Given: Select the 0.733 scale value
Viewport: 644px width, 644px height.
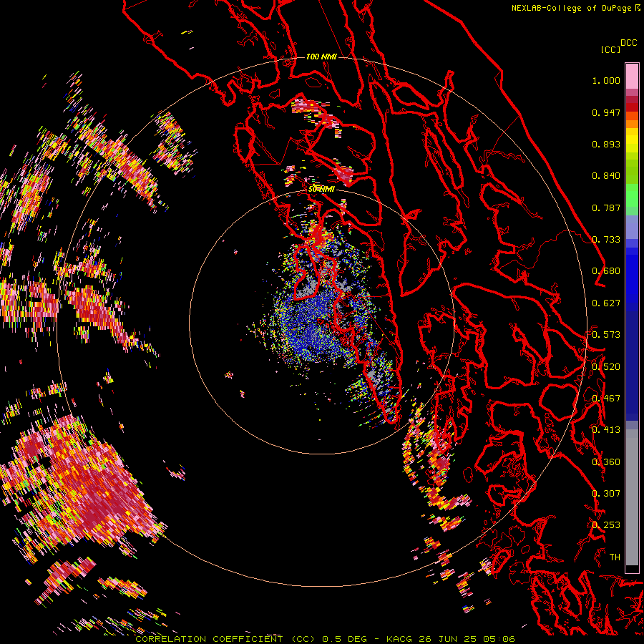Looking at the screenshot, I should click(606, 240).
